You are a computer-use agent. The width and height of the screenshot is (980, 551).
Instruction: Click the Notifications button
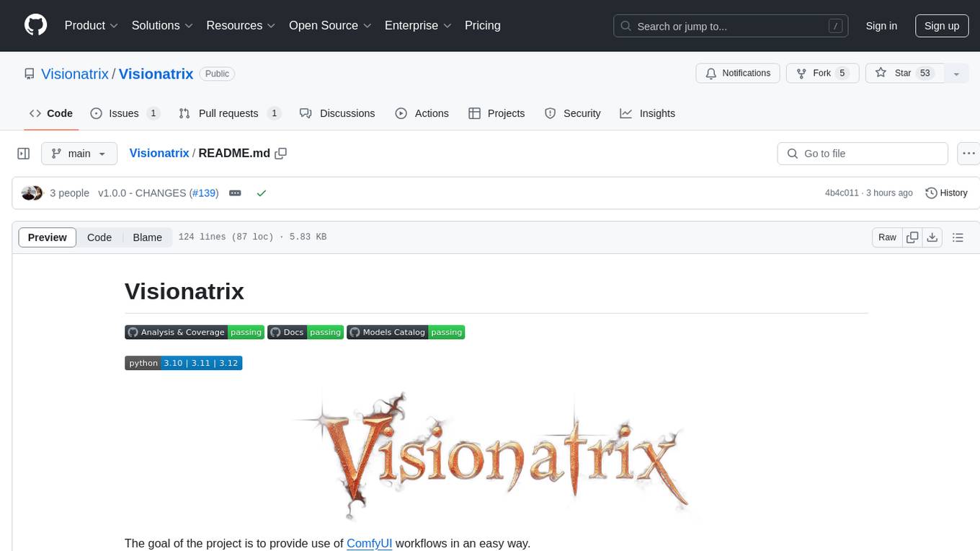[x=738, y=74]
